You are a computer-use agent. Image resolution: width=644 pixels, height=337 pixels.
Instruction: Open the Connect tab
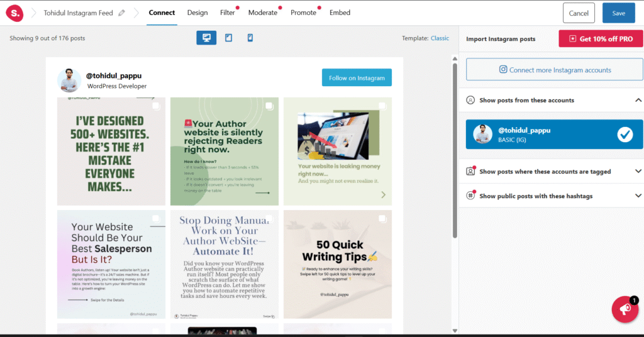pyautogui.click(x=162, y=13)
